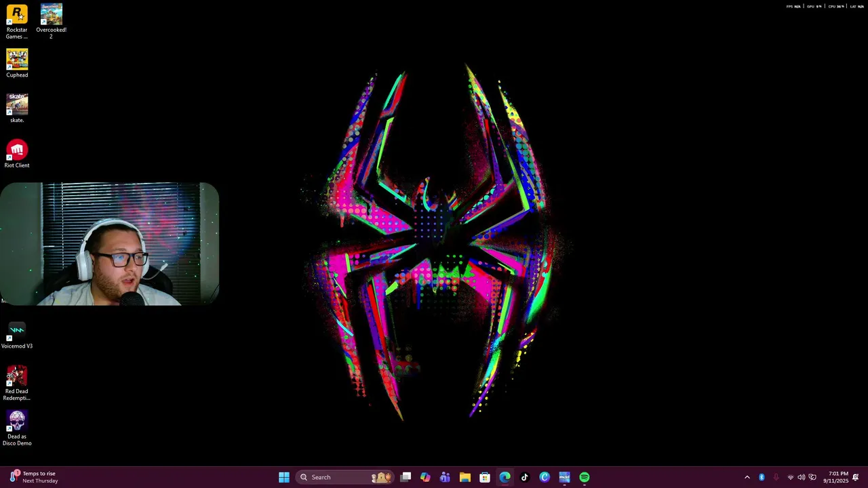The width and height of the screenshot is (868, 488).
Task: Open Microsoft Store from the taskbar
Action: pyautogui.click(x=485, y=477)
